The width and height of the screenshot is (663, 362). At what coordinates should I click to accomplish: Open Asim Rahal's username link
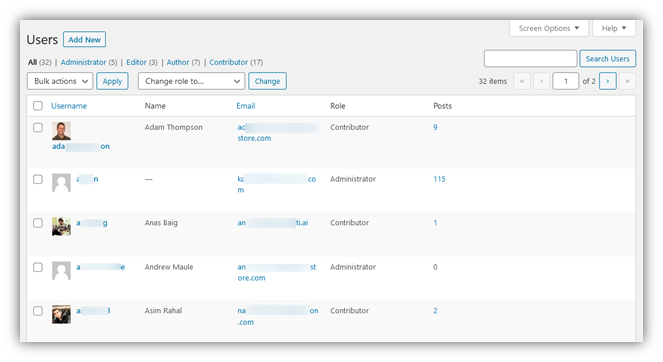[93, 311]
